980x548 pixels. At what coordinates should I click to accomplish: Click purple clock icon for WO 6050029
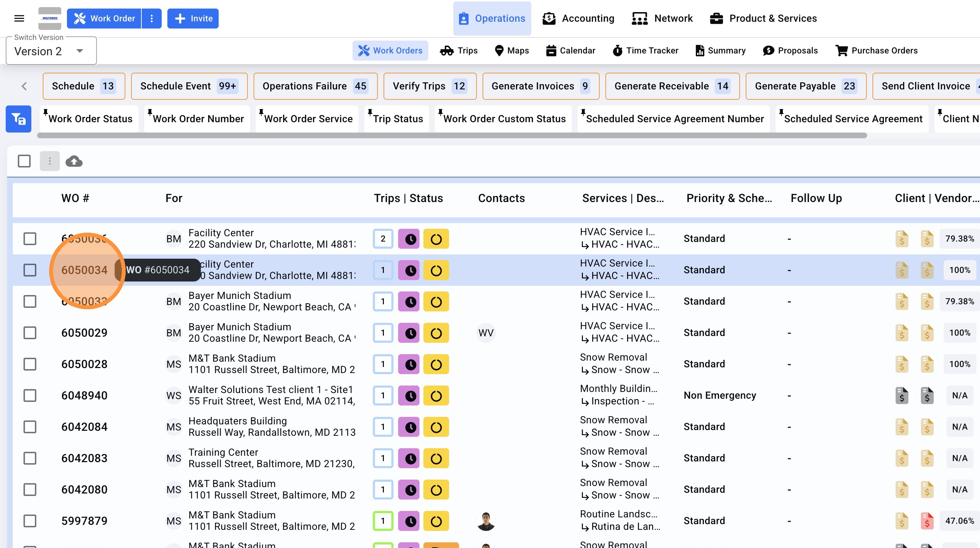(x=408, y=333)
